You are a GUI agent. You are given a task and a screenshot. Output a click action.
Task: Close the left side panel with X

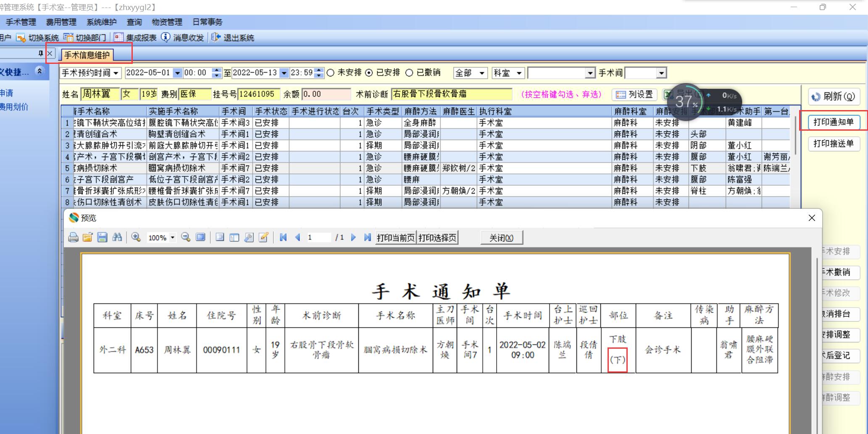pyautogui.click(x=50, y=53)
